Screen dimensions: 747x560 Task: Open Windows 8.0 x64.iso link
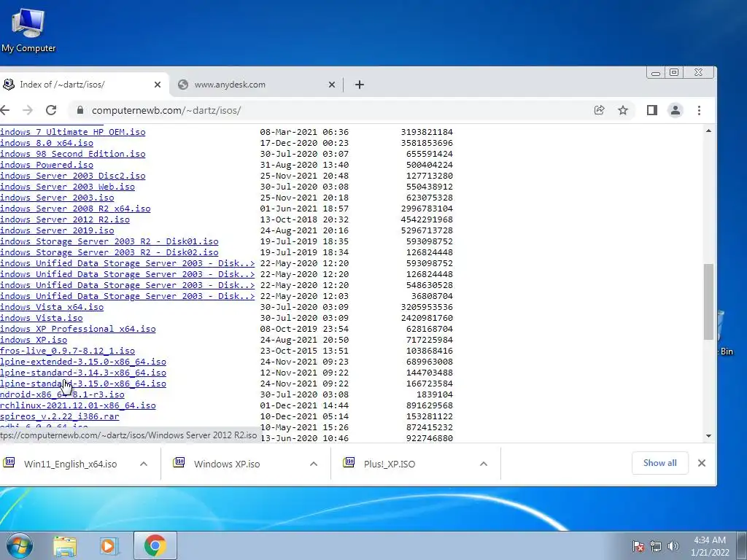47,143
